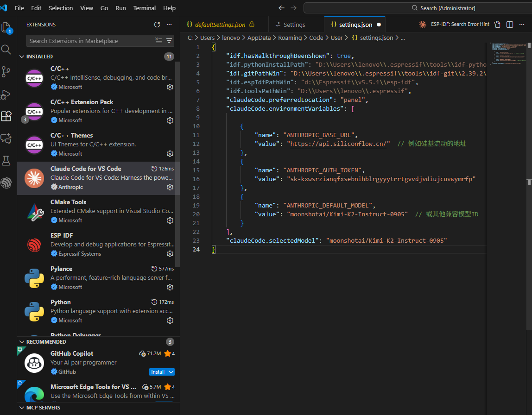
Task: Click ESP-IDF: Search Error Hint button
Action: point(460,25)
